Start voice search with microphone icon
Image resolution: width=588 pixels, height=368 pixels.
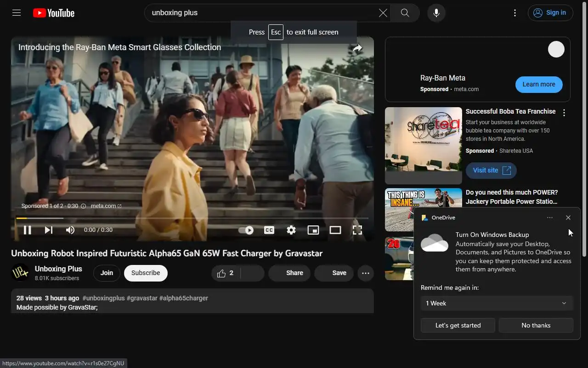click(x=436, y=13)
